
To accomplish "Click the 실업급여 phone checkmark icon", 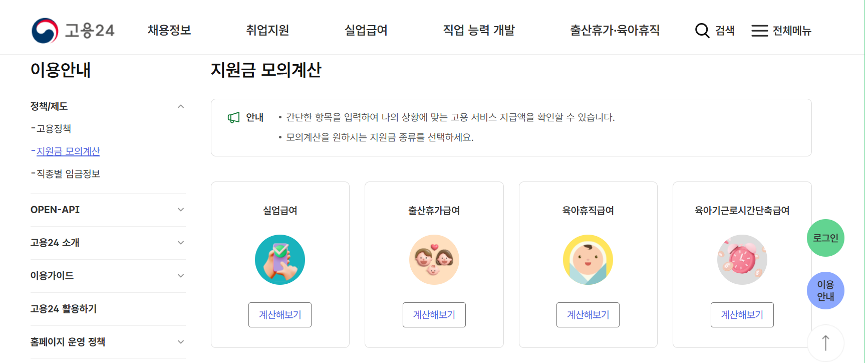I will click(280, 259).
